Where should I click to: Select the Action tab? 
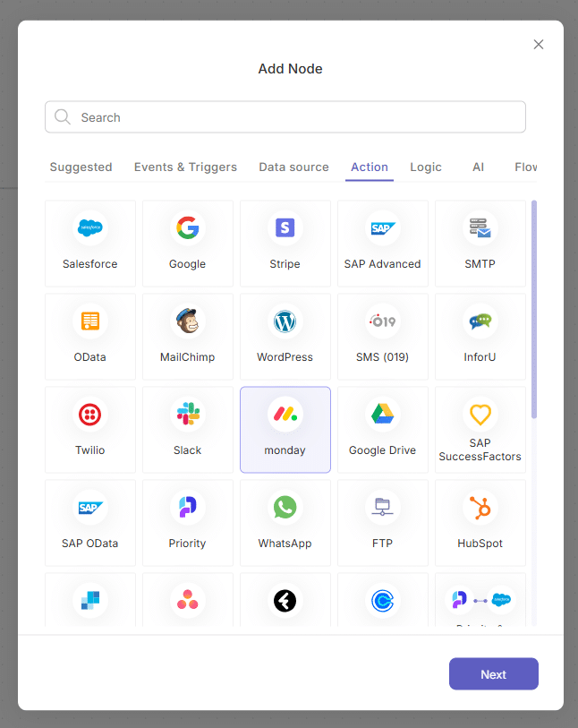[x=370, y=167]
